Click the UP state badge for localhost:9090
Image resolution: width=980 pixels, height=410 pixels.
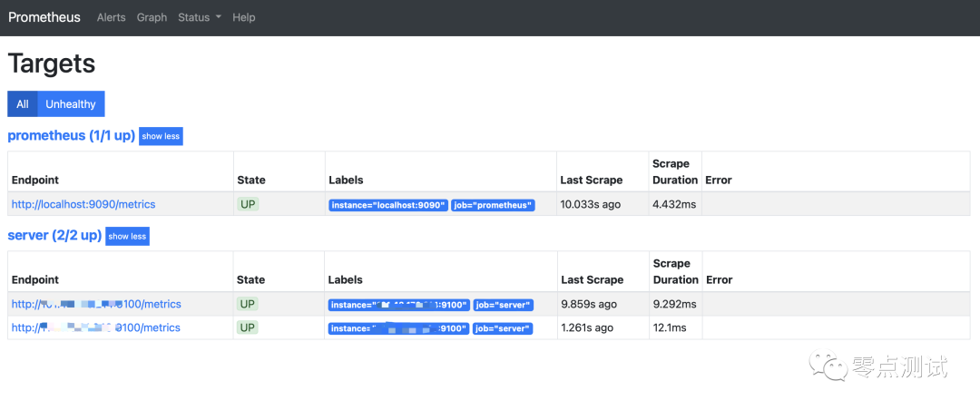(248, 204)
